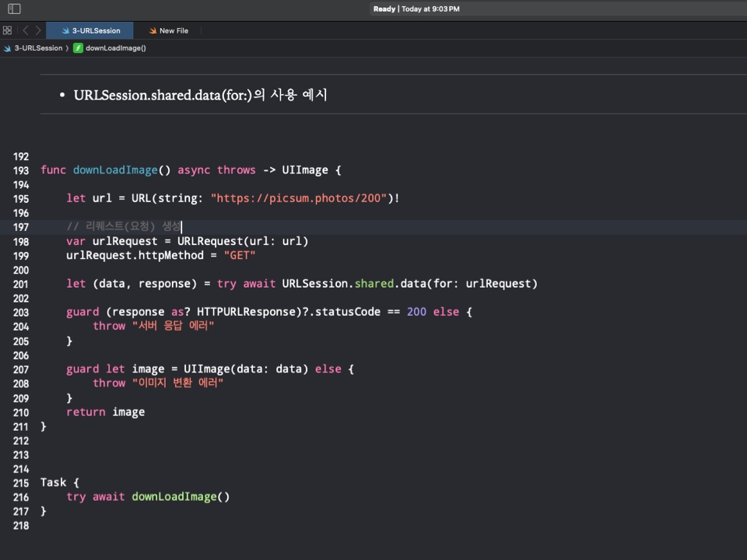The image size is (747, 560).
Task: Click the green function icon in breadcrumb
Action: pyautogui.click(x=78, y=48)
